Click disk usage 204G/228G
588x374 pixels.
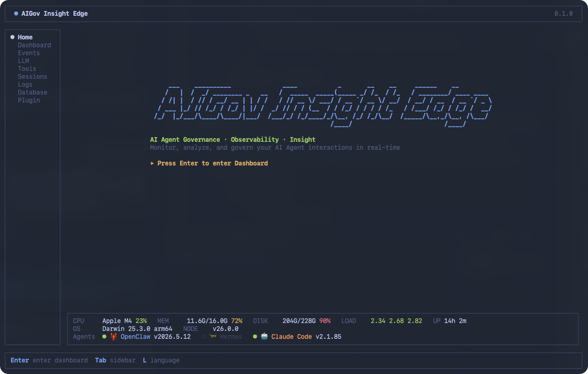pos(299,321)
